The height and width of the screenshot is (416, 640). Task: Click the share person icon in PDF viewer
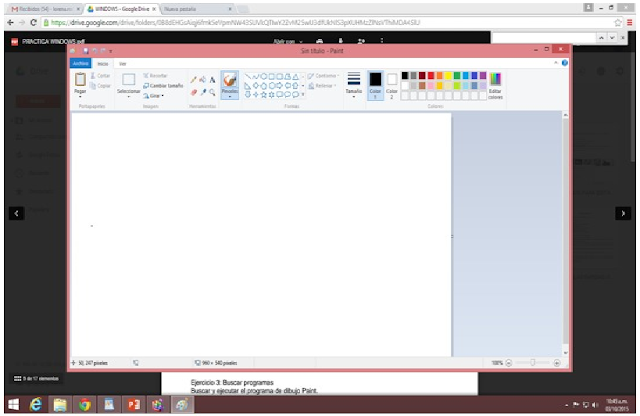tap(361, 41)
